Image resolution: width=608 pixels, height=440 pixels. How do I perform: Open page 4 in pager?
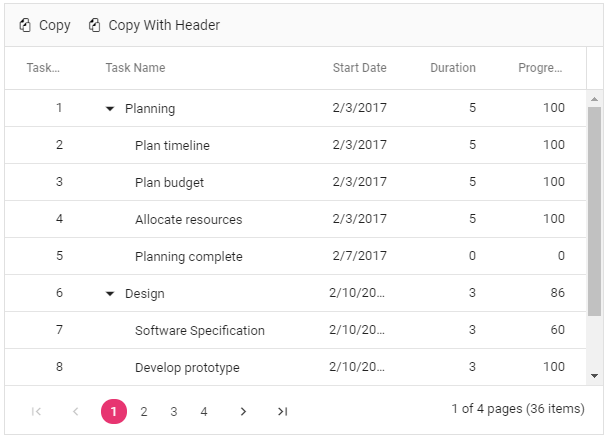click(x=204, y=411)
